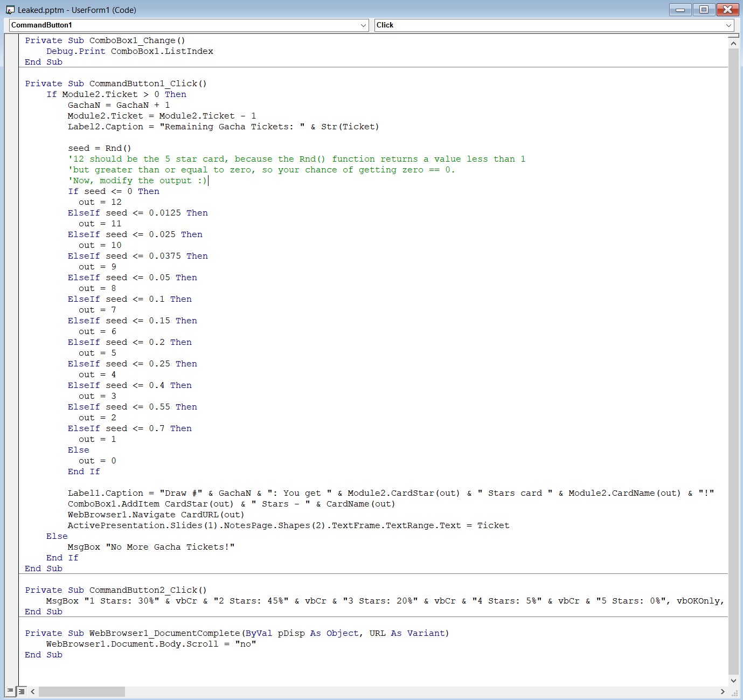Click 'ElseIf seed <= 0.55 Then' line
The height and width of the screenshot is (700, 743).
point(133,407)
